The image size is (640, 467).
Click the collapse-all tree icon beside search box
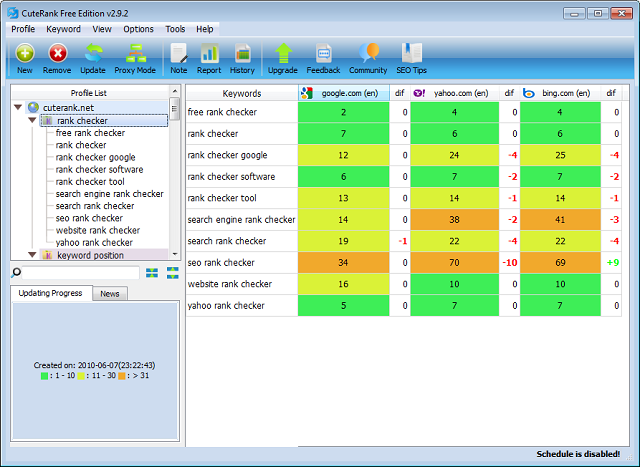[152, 273]
